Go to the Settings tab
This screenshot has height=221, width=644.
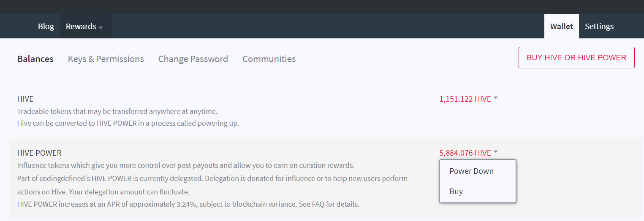point(599,26)
